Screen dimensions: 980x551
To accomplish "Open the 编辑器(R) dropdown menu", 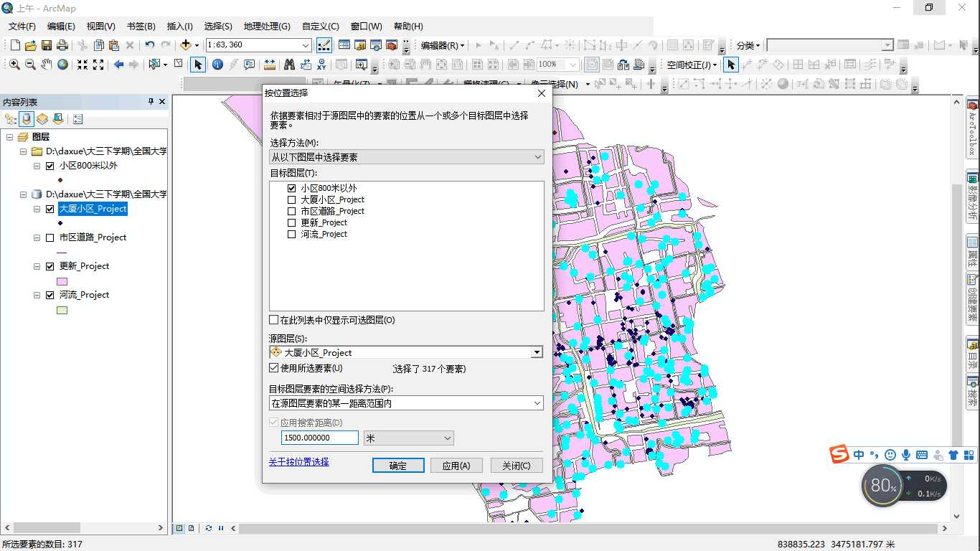I will point(443,45).
